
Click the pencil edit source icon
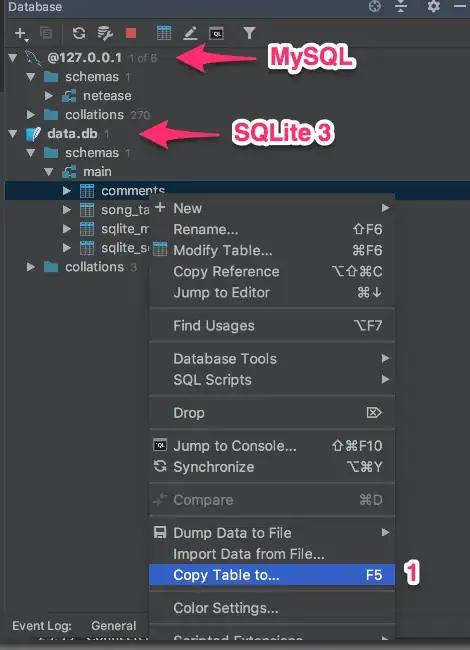tap(190, 33)
